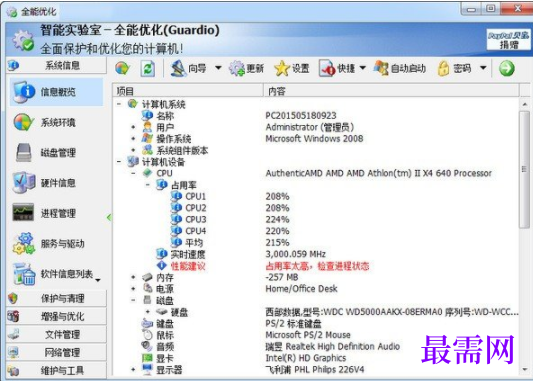This screenshot has height=381, width=533.
Task: Expand the 硬盘 tree node
Action: pyautogui.click(x=148, y=312)
